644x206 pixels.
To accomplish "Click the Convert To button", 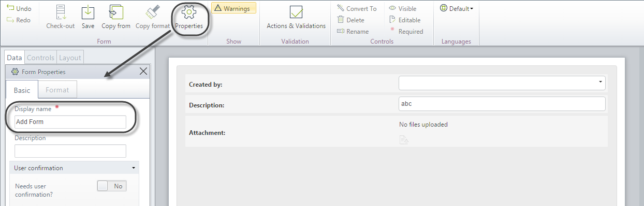I will pos(357,9).
